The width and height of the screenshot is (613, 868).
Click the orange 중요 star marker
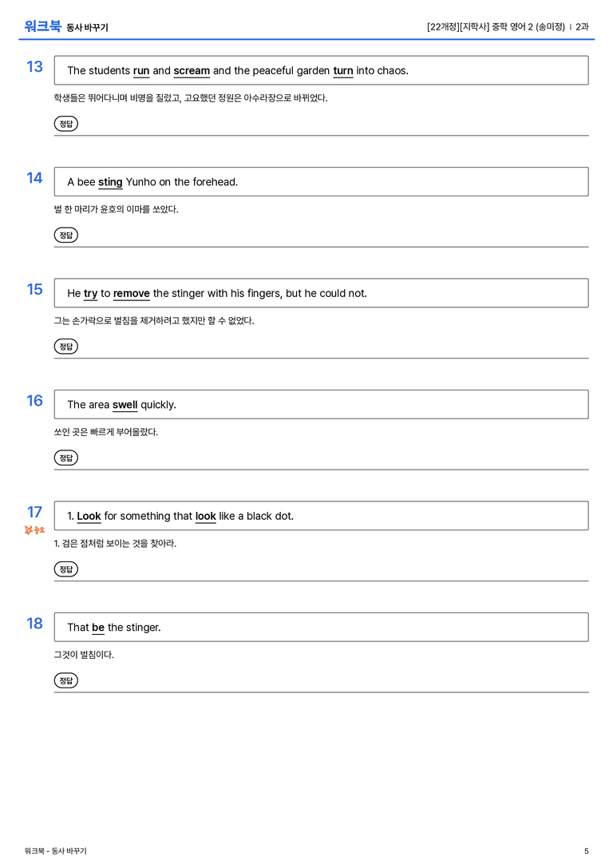coord(34,529)
